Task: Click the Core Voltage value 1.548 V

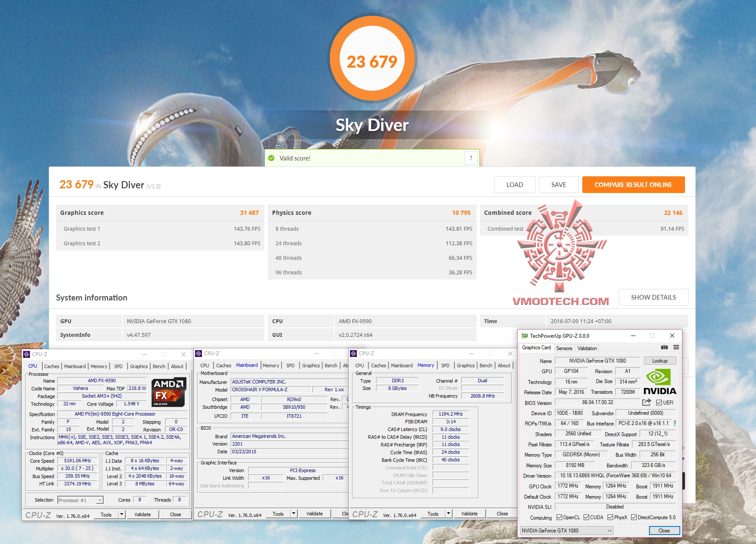Action: coord(131,404)
